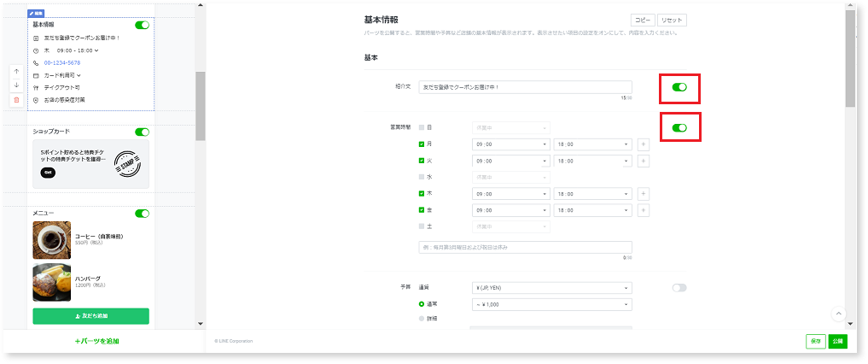Click the plus icon on Monday's hours row
868x364 pixels.
(644, 144)
